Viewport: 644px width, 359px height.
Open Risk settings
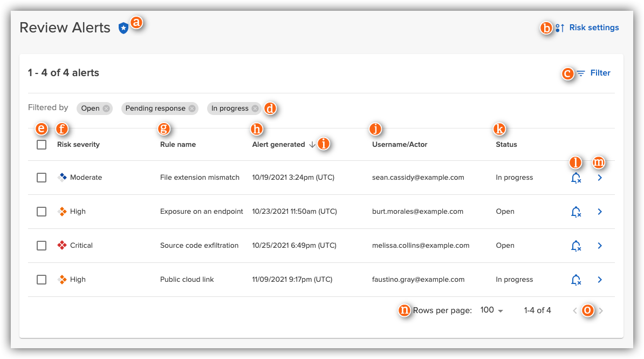[x=594, y=28]
